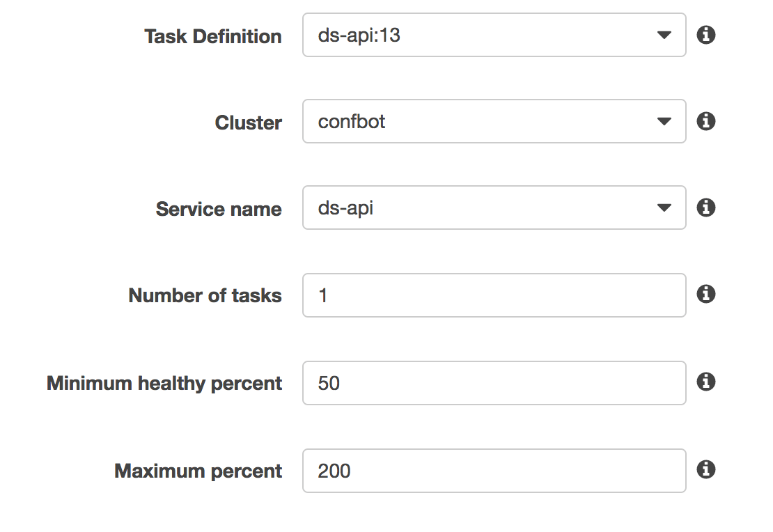773x532 pixels.
Task: Click the arrow on the Cluster dropdown
Action: pos(664,122)
